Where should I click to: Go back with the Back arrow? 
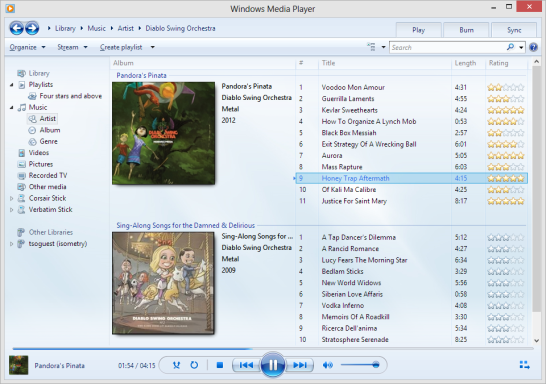pos(16,28)
